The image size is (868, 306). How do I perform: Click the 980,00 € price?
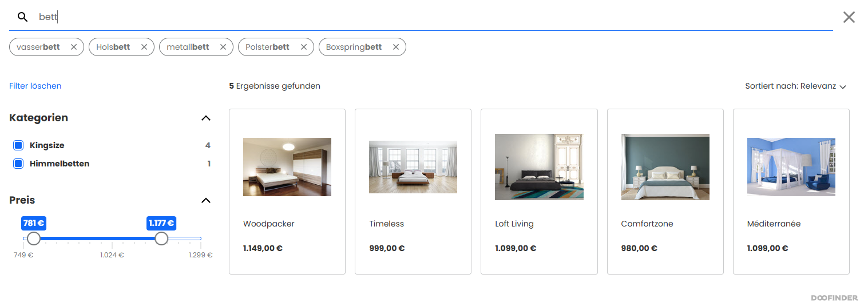pos(639,248)
